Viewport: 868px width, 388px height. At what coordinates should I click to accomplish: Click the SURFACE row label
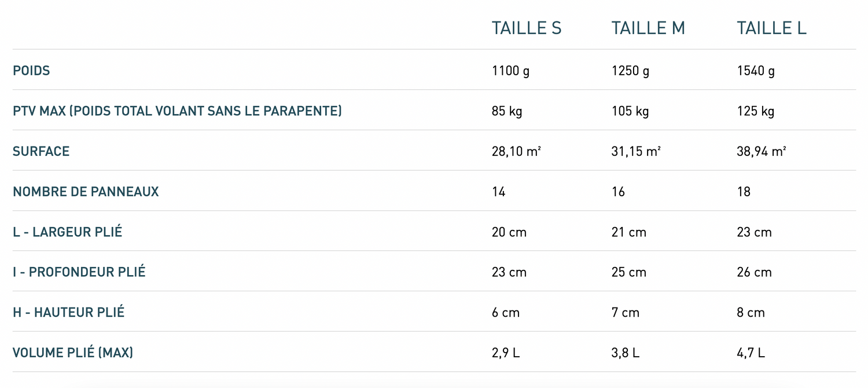click(41, 151)
